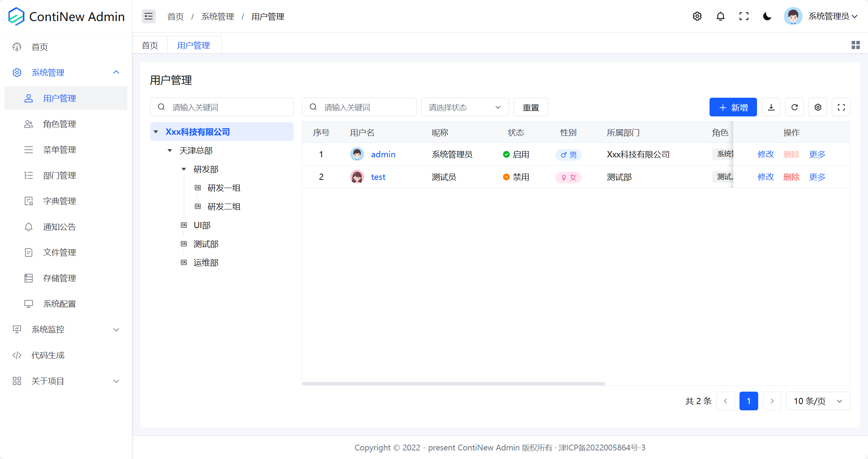Open the table column settings gear icon

pyautogui.click(x=818, y=107)
